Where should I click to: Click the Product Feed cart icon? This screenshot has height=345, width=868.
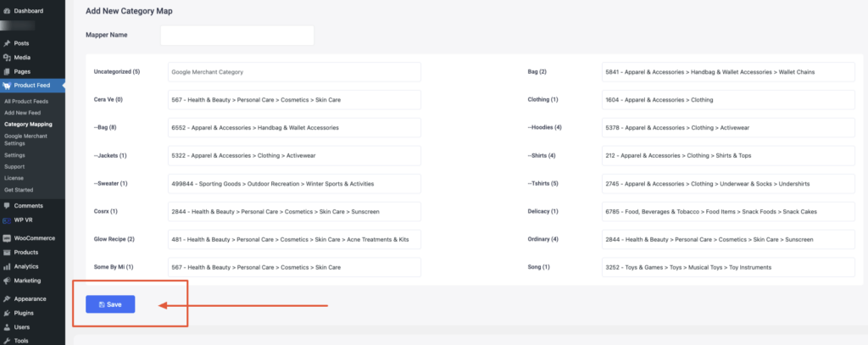pos(7,86)
